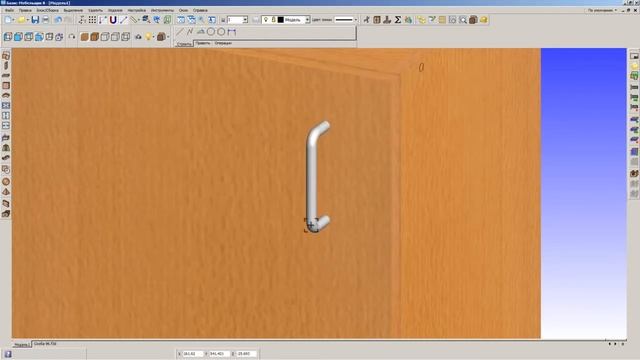Click the red panel icon in left sidebar
The width and height of the screenshot is (640, 360).
[x=6, y=86]
